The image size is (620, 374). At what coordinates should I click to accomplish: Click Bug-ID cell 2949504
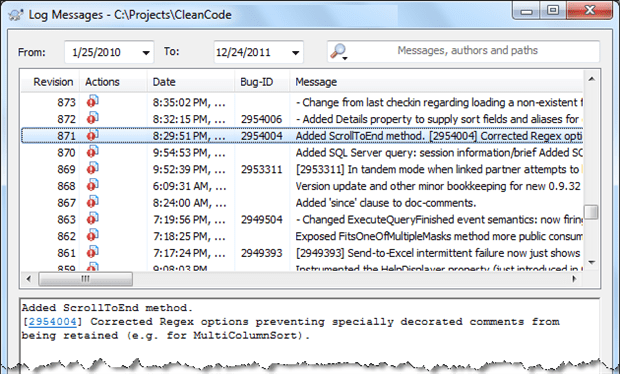coord(262,219)
